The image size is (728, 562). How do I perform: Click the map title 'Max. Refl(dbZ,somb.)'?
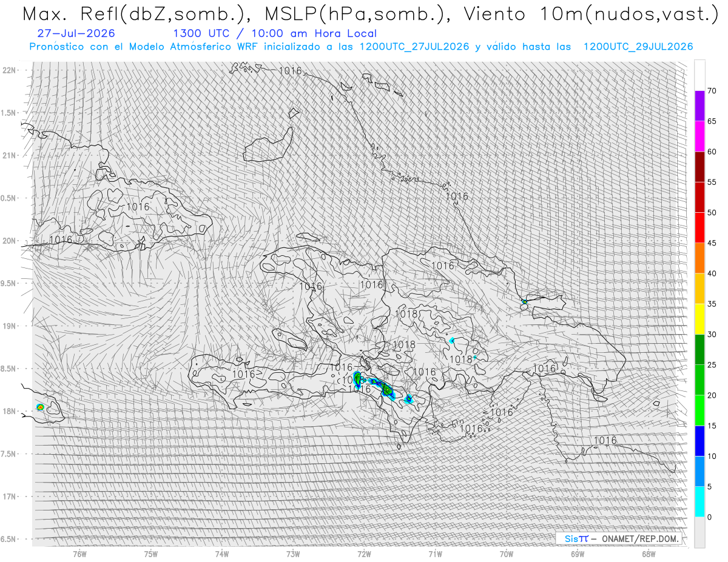tap(135, 15)
